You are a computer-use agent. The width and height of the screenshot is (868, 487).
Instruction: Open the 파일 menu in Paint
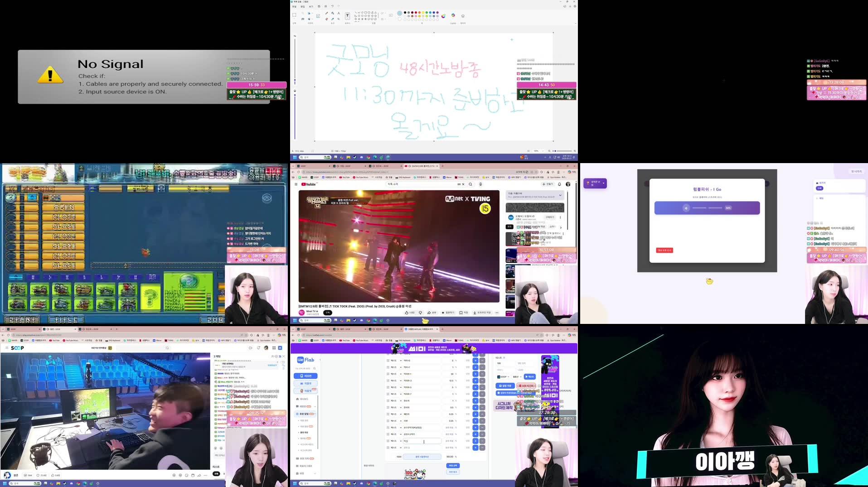tap(295, 6)
